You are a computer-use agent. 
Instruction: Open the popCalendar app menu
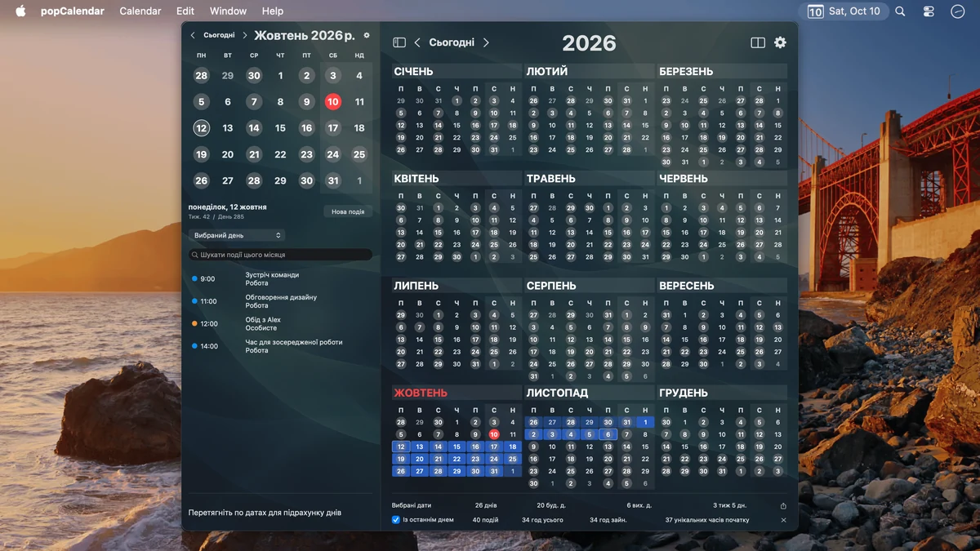click(x=73, y=11)
